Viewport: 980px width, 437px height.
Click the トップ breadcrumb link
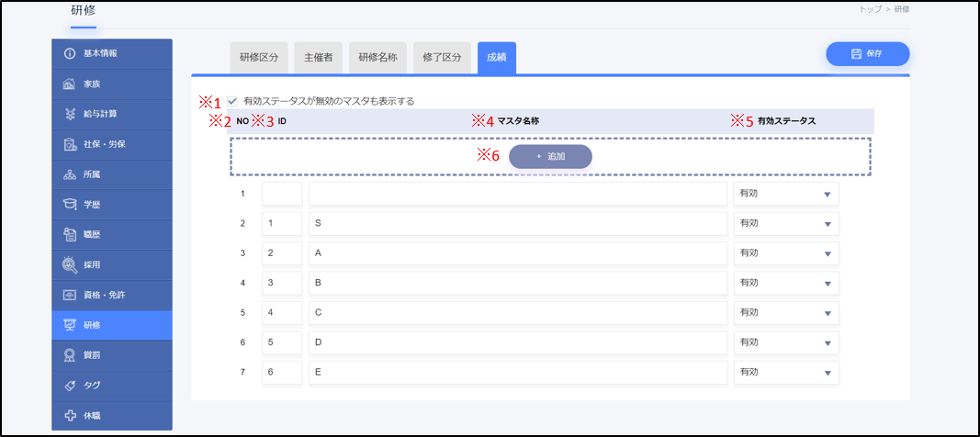[x=871, y=9]
